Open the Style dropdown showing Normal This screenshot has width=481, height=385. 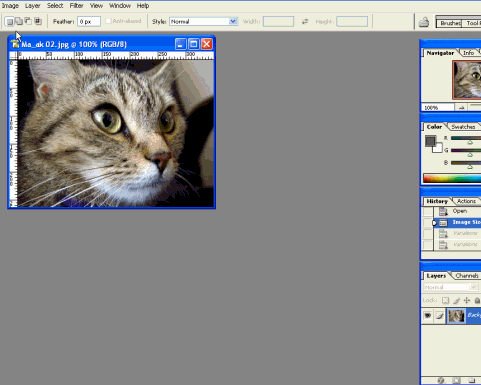[203, 21]
